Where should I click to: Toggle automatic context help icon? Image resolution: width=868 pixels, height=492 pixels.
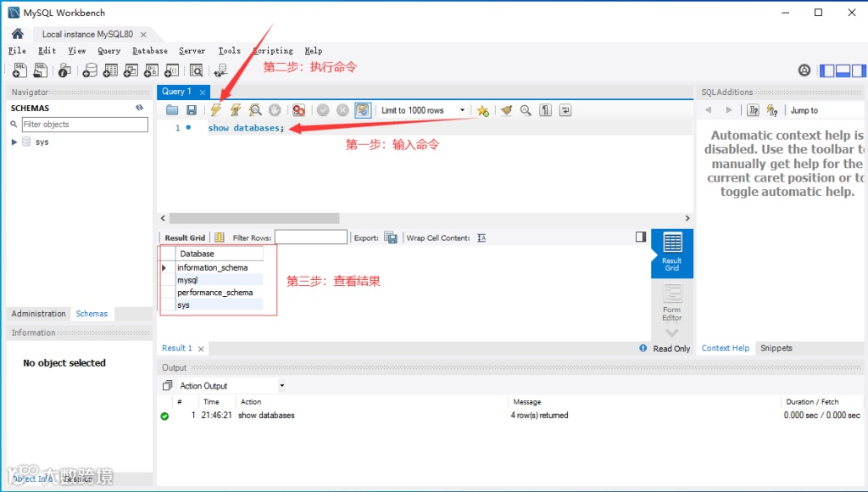point(772,110)
